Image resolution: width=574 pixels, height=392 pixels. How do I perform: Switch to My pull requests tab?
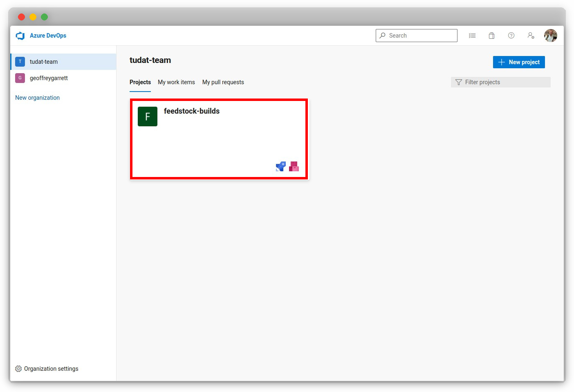pos(223,82)
